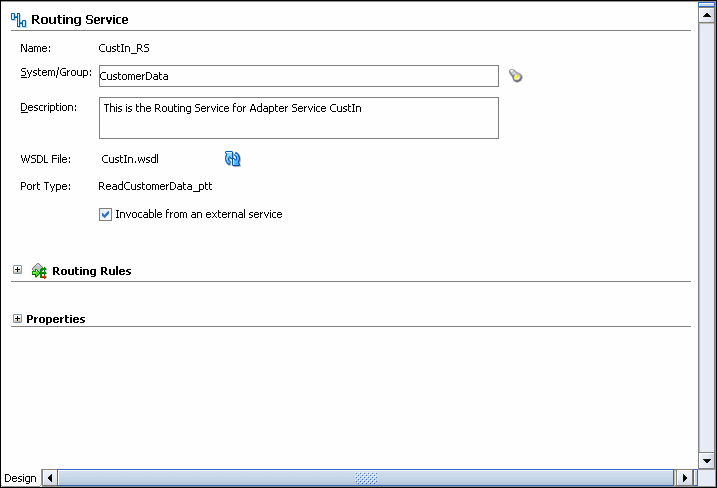Click the Routing Service title text
The height and width of the screenshot is (488, 717).
click(x=80, y=20)
